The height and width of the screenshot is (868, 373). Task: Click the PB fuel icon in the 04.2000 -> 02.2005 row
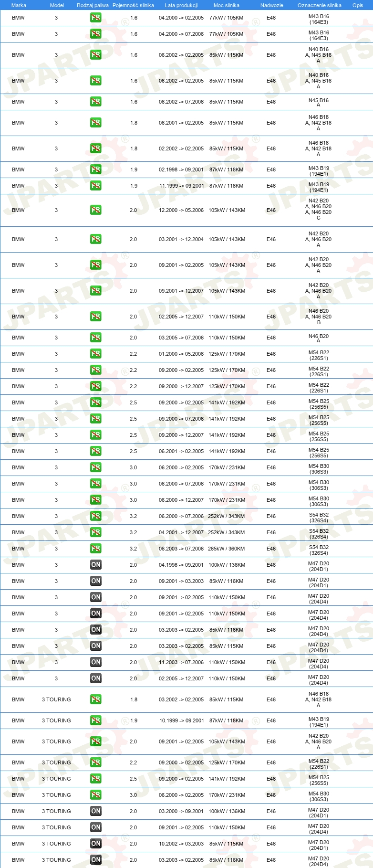point(96,18)
